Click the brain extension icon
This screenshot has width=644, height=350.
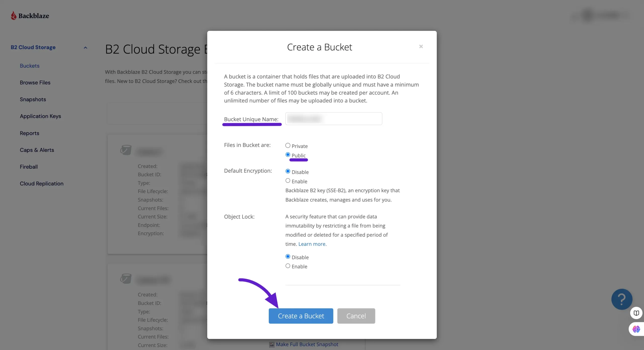636,329
